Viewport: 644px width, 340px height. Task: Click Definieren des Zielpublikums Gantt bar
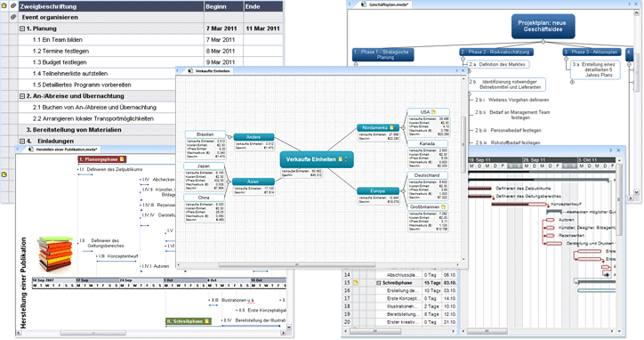pos(480,189)
